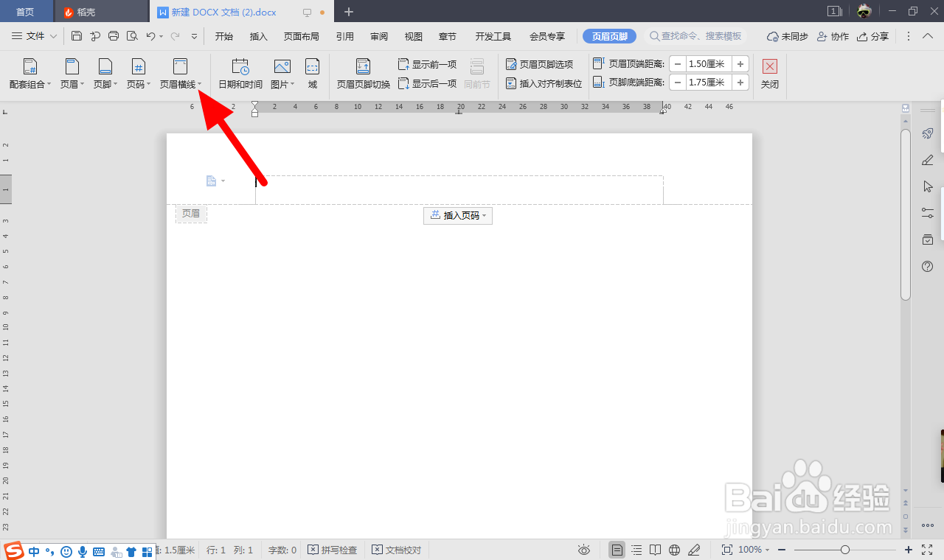Open the 文件 menu
944x560 pixels.
click(35, 36)
